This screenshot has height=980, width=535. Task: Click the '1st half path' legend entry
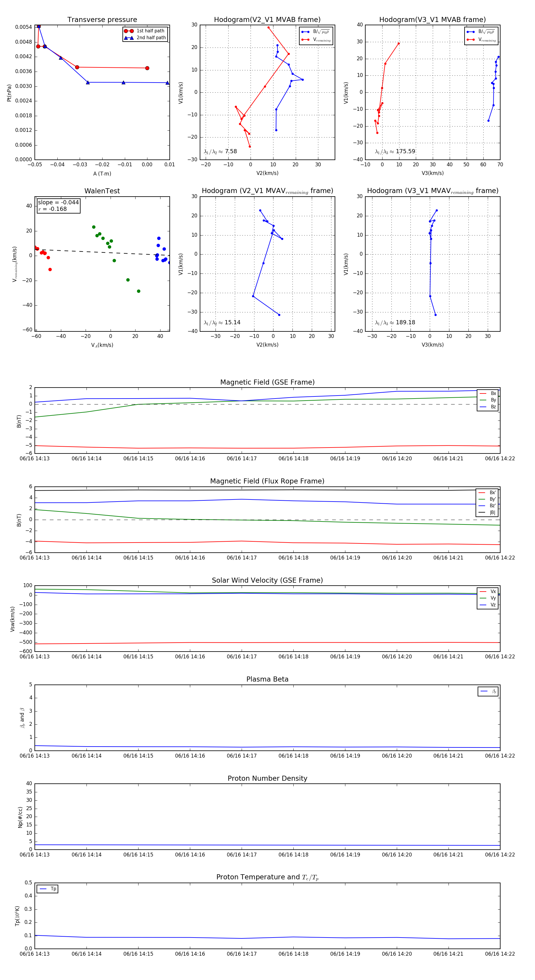click(x=145, y=31)
